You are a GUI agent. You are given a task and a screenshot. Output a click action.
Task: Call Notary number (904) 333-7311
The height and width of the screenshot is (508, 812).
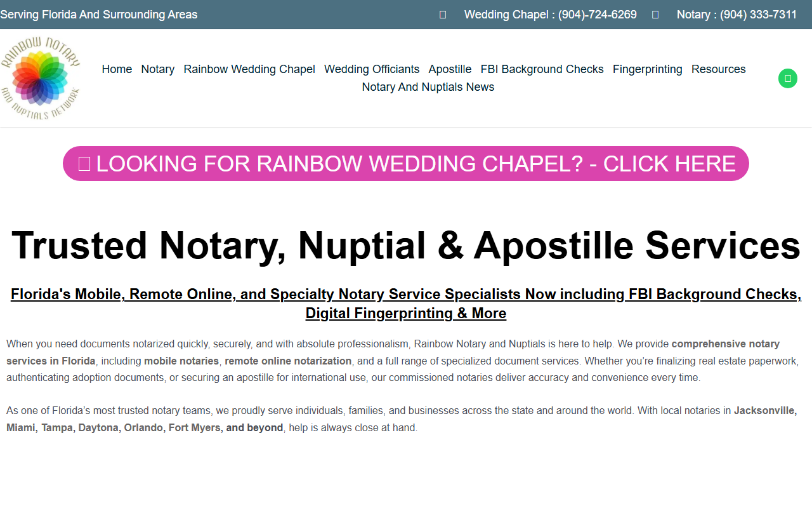(x=737, y=15)
